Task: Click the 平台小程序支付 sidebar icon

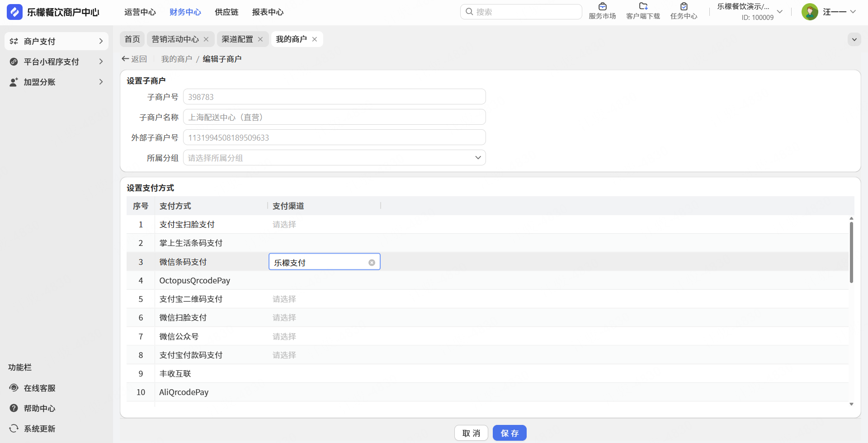Action: coord(14,61)
